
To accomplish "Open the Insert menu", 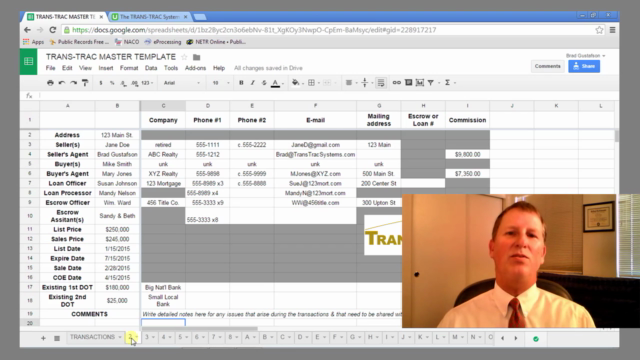I will tap(106, 68).
